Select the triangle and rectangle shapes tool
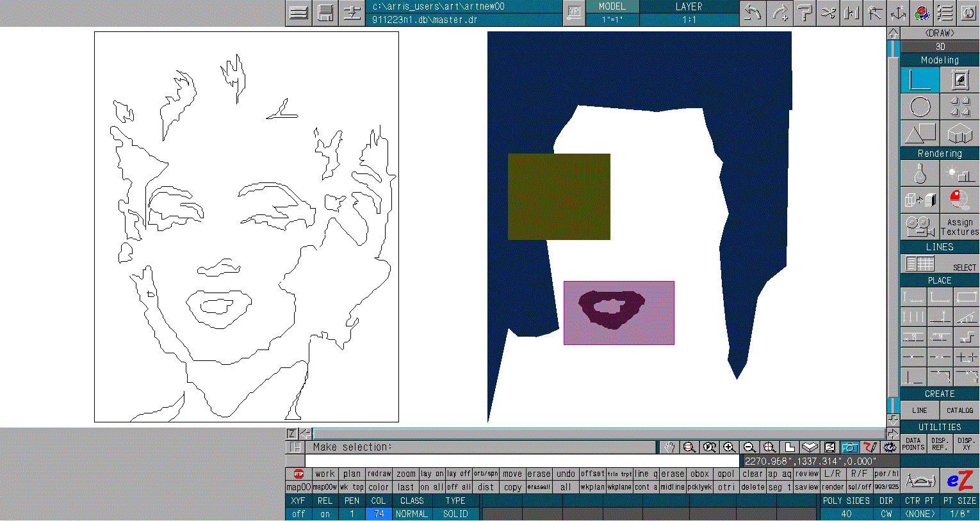Screen dimensions: 980x521 coord(920,134)
